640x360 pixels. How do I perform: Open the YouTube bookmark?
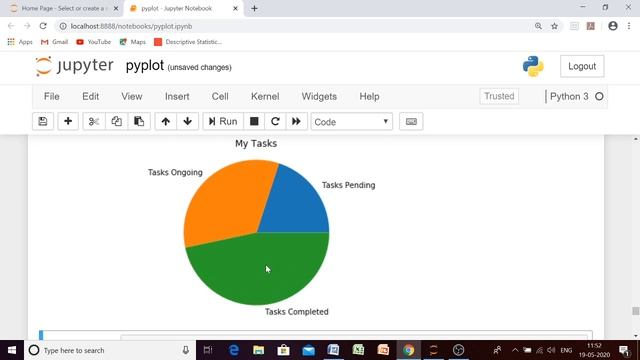tap(93, 42)
